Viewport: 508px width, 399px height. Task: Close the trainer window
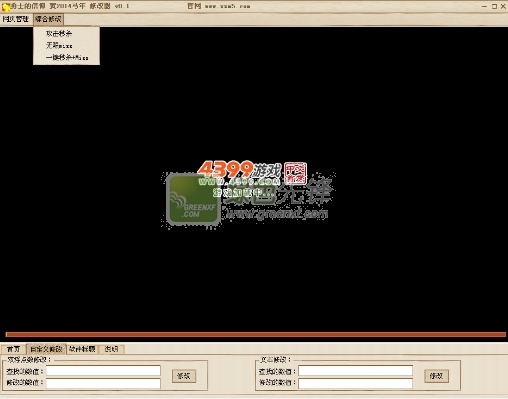click(503, 6)
